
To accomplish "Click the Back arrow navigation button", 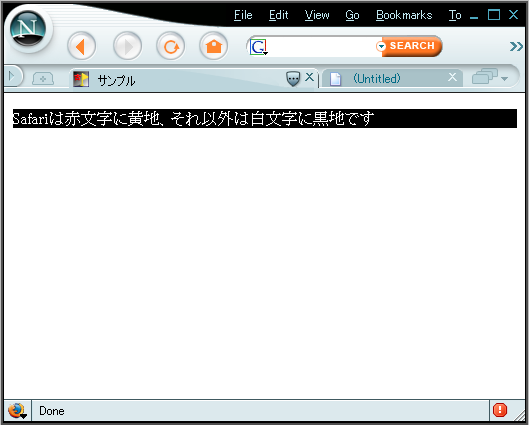I will 82,46.
